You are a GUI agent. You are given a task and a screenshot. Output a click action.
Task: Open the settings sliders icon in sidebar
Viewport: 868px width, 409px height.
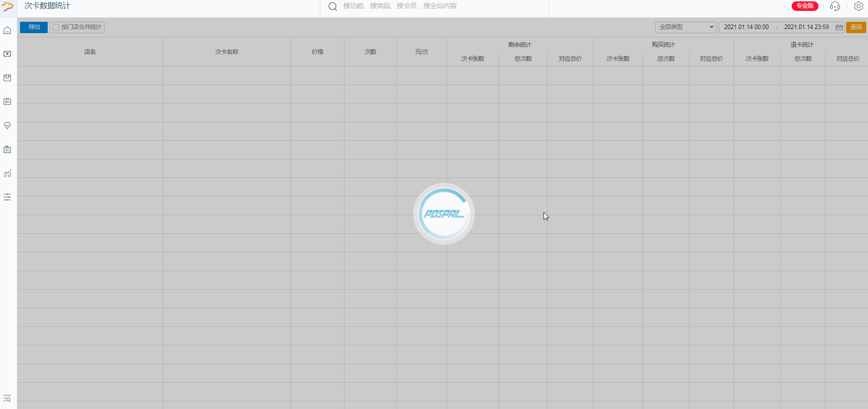[7, 197]
